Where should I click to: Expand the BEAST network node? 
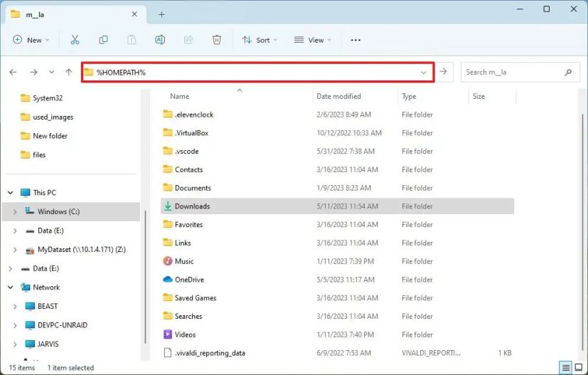point(15,306)
